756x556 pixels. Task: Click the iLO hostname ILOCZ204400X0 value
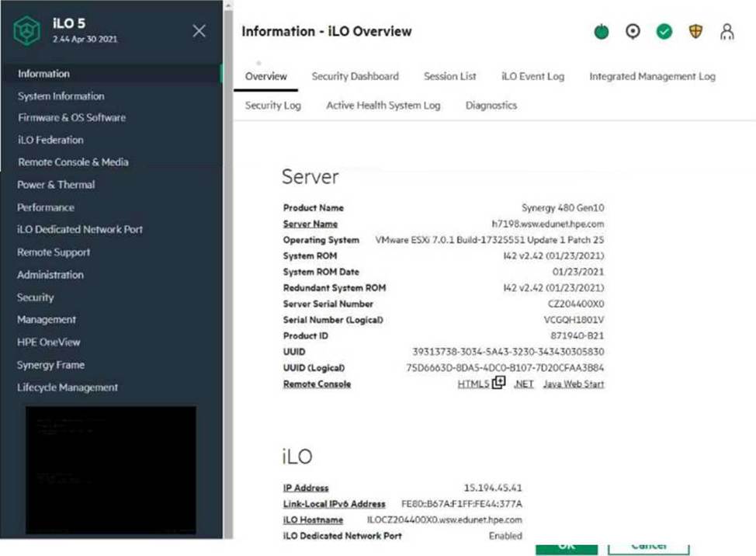click(445, 520)
